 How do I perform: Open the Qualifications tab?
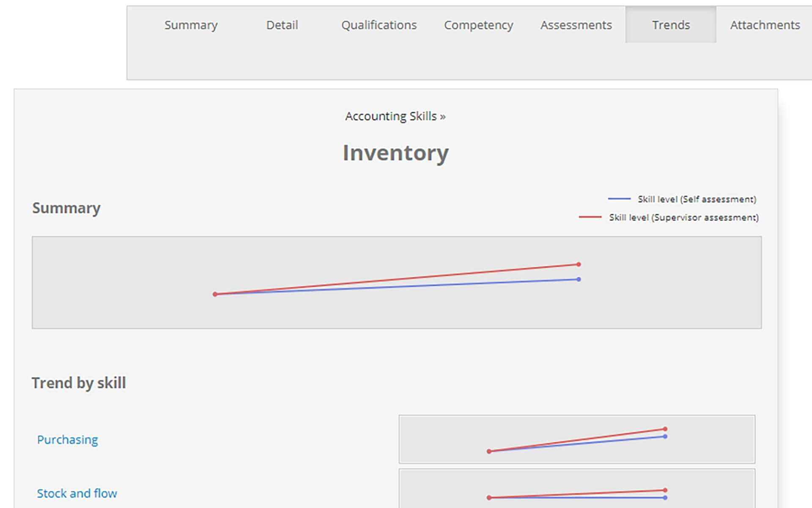(x=379, y=25)
